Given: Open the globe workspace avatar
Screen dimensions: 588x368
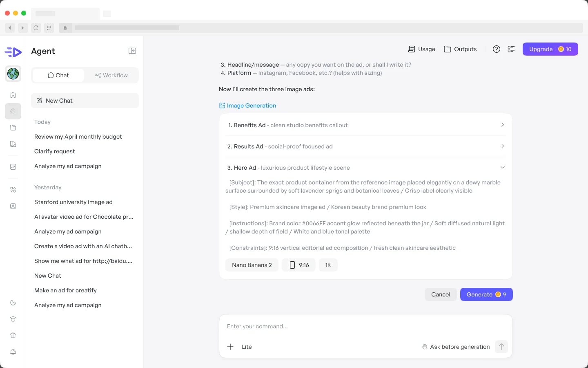Looking at the screenshot, I should tap(13, 74).
